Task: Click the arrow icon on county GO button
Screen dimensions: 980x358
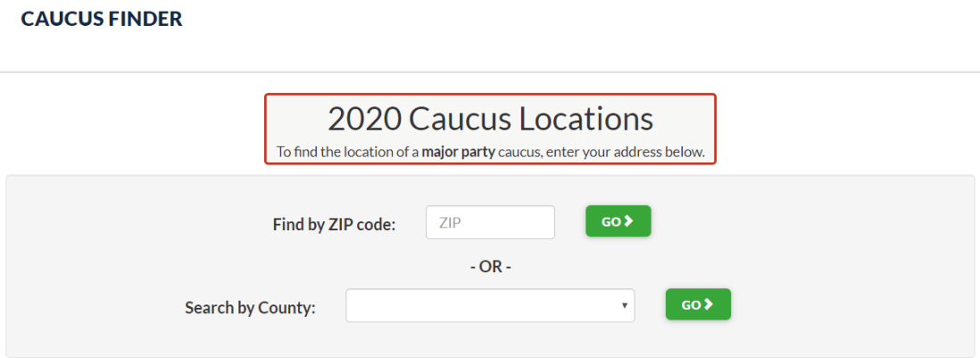Action: [710, 304]
